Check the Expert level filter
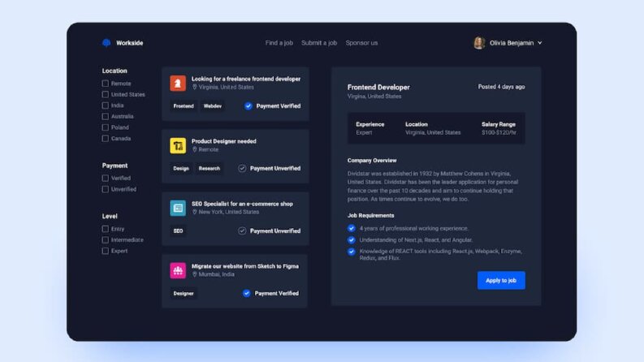The image size is (644, 362). 105,251
